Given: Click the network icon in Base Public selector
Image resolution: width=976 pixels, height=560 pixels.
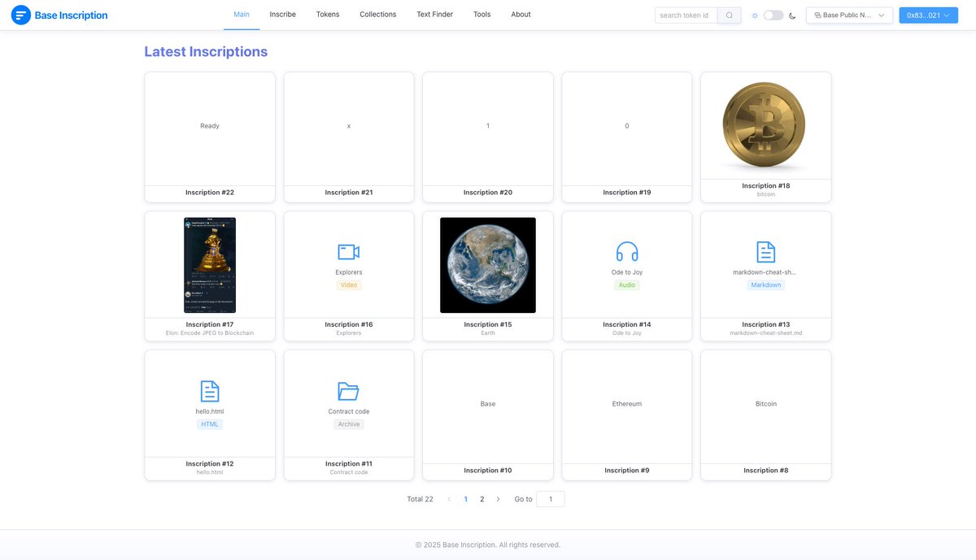Looking at the screenshot, I should click(817, 15).
